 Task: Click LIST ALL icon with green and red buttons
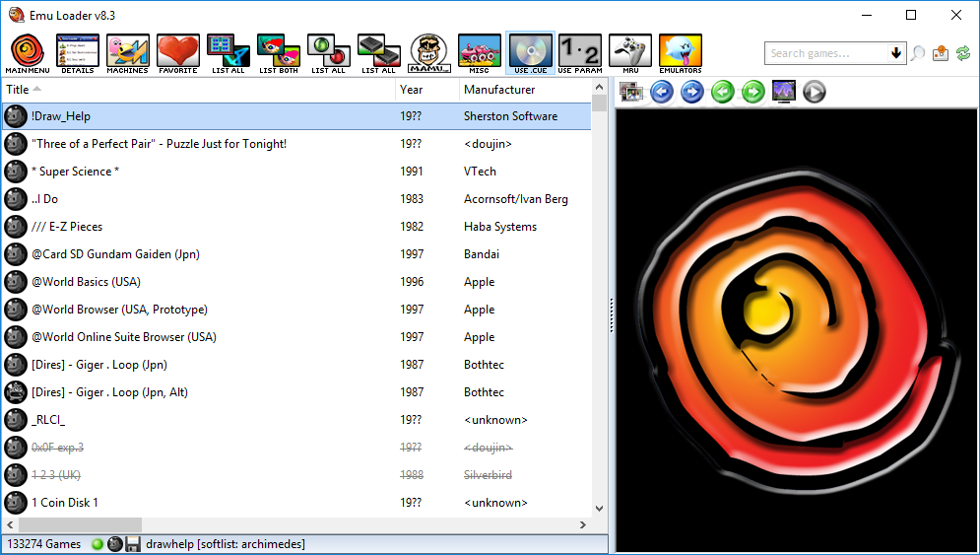pos(329,53)
